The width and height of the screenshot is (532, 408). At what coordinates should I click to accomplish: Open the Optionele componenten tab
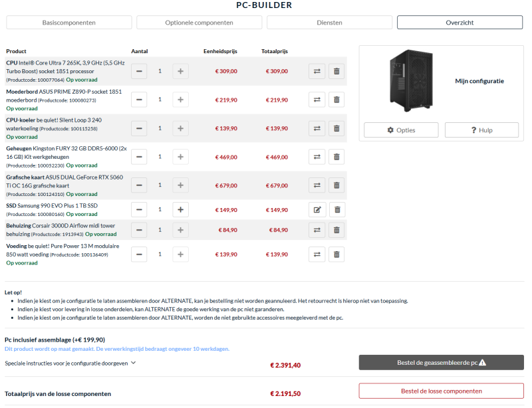199,23
